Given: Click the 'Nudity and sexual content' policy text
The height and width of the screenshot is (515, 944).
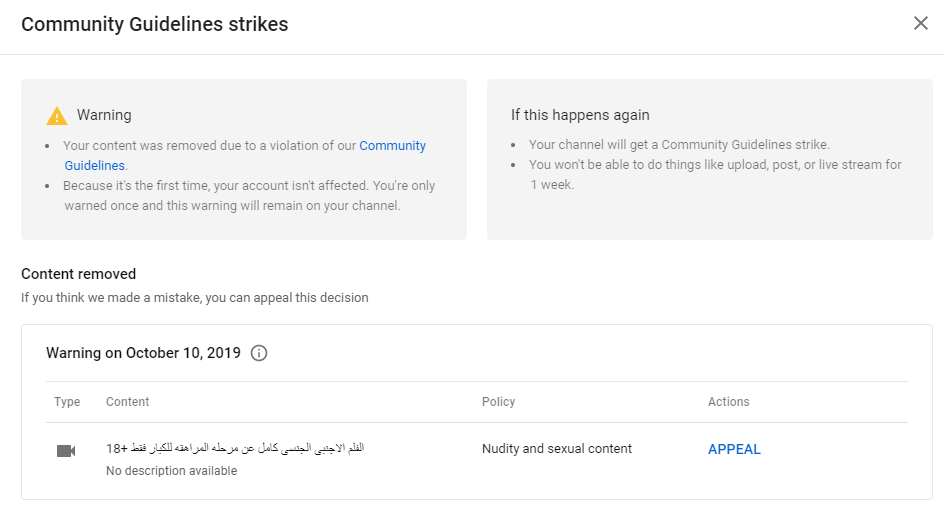Looking at the screenshot, I should click(x=557, y=449).
